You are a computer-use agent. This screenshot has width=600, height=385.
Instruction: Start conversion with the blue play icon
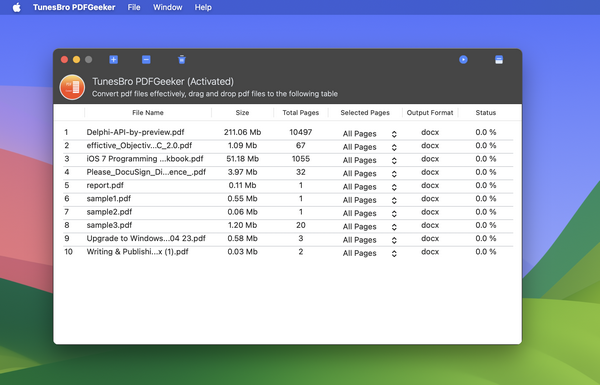click(x=463, y=60)
